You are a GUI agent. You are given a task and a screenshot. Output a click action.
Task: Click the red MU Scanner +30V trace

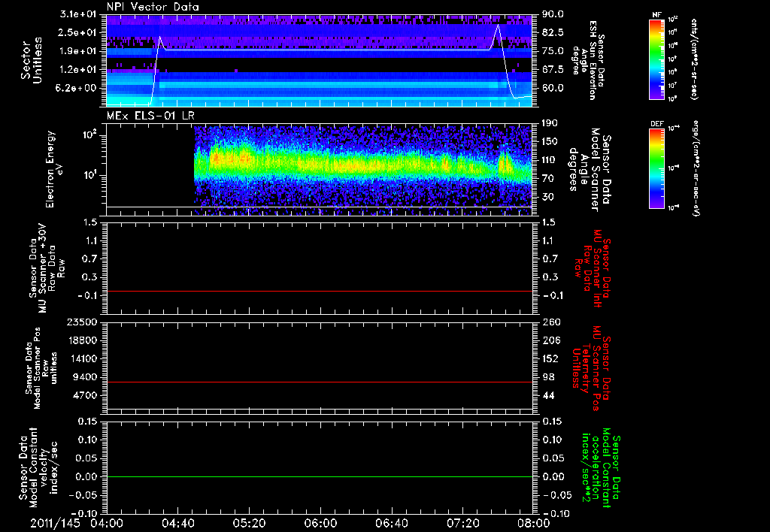(320, 291)
